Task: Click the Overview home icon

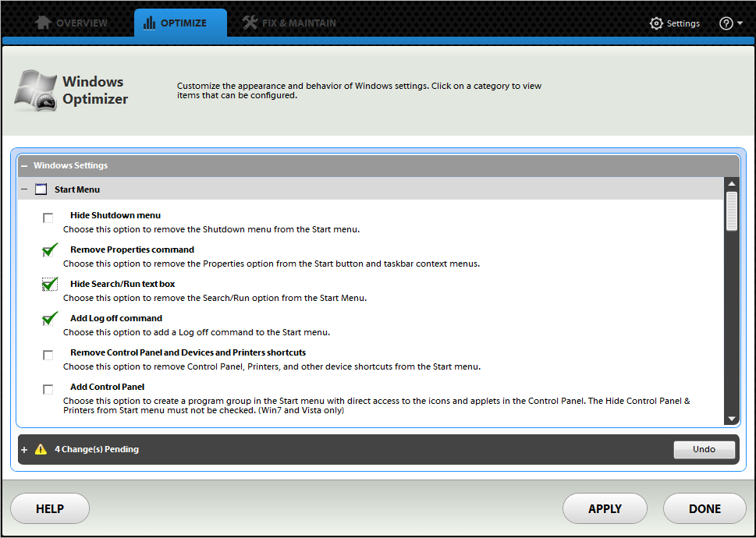Action: click(44, 23)
